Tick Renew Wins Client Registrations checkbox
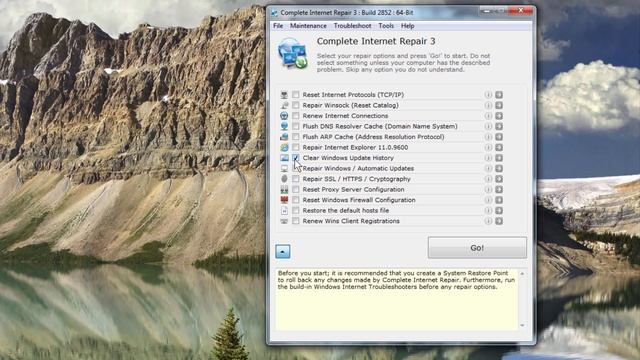The width and height of the screenshot is (640, 360). (x=296, y=221)
